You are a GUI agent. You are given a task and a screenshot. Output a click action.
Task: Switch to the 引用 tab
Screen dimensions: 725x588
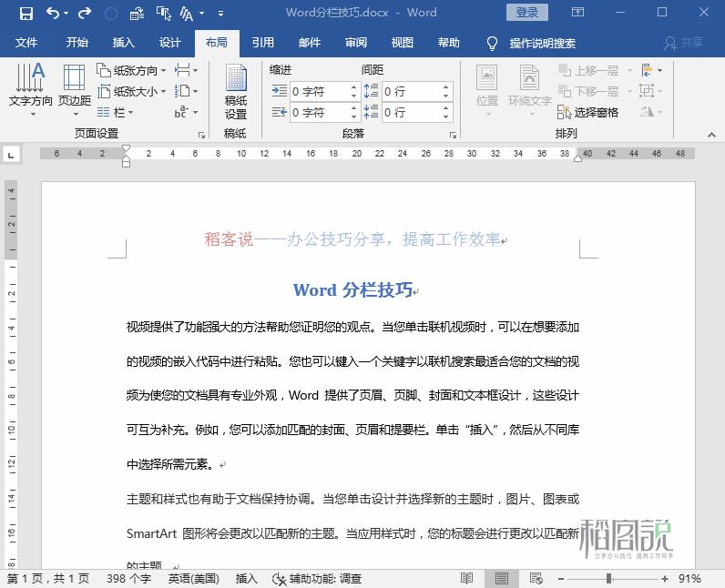tap(263, 43)
